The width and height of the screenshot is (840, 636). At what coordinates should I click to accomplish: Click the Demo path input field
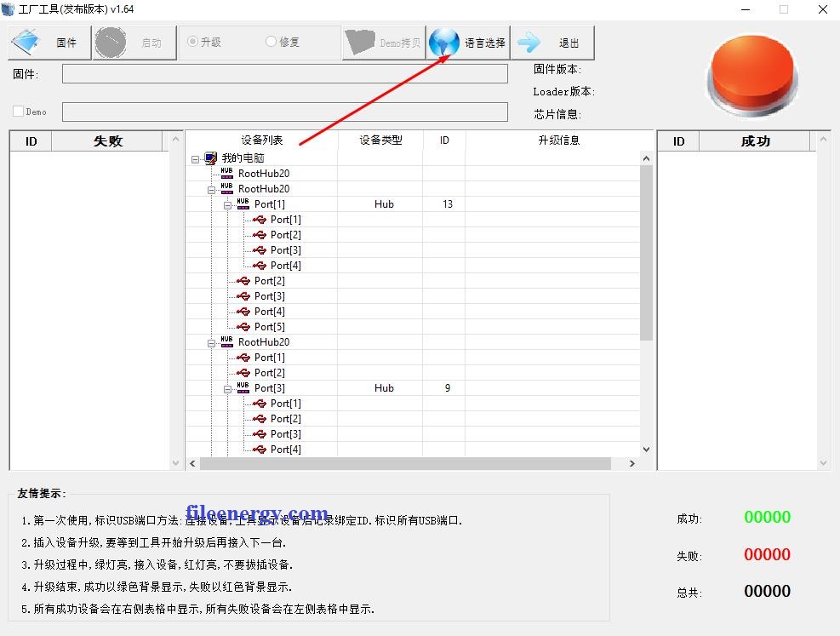click(x=285, y=112)
